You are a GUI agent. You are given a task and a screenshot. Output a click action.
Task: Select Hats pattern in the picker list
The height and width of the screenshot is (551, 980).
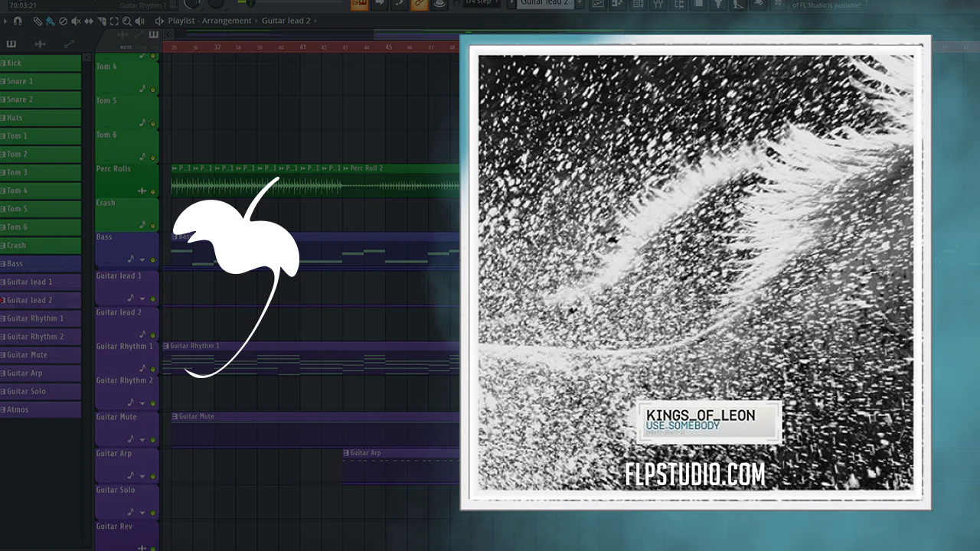tap(41, 118)
